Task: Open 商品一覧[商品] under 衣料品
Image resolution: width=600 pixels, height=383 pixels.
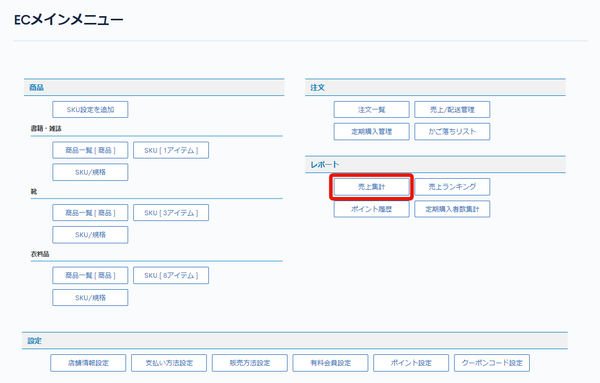Action: coord(90,275)
